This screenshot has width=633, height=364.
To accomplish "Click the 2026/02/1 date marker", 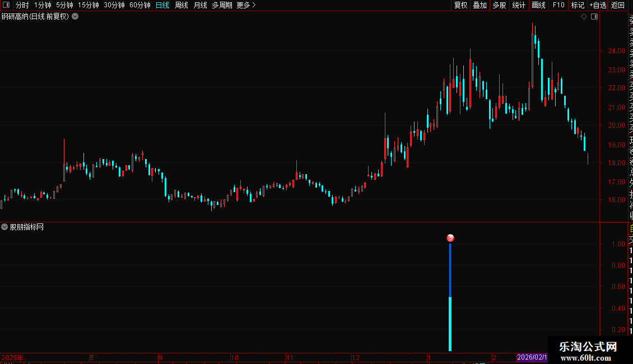I will [532, 357].
